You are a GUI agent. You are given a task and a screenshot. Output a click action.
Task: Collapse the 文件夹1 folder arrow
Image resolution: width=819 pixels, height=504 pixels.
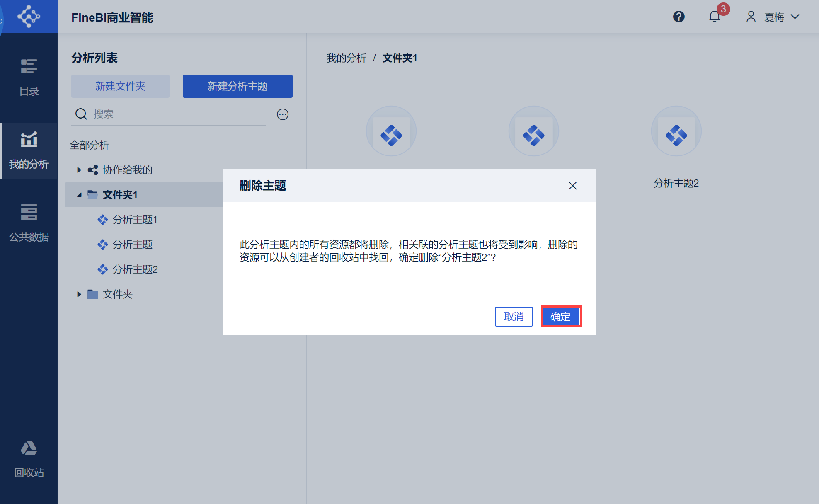(79, 195)
